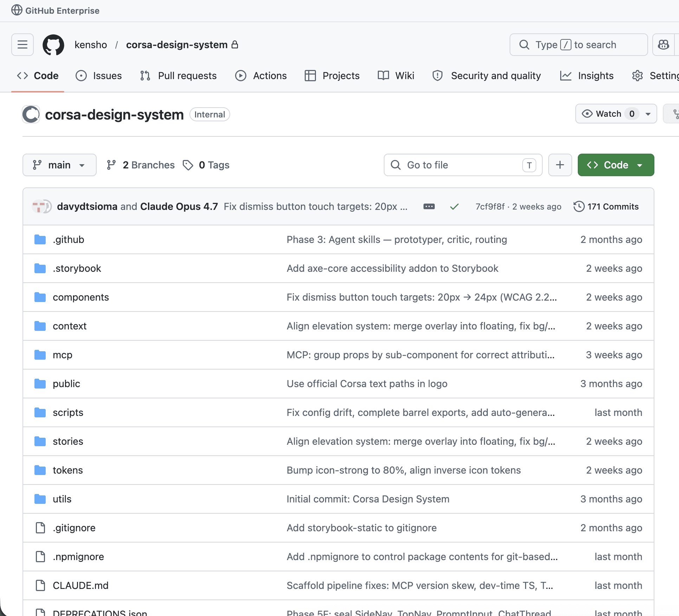Click the GitHub Enterprise globe icon
This screenshot has width=679, height=616.
coord(17,10)
